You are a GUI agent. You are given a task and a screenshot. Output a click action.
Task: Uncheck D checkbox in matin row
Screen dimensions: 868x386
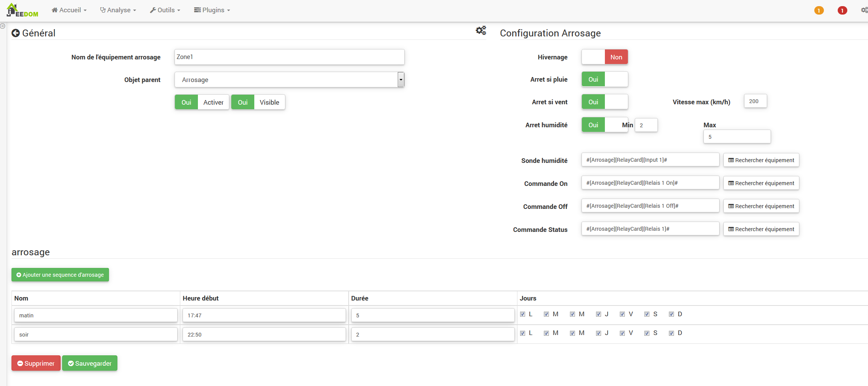671,314
